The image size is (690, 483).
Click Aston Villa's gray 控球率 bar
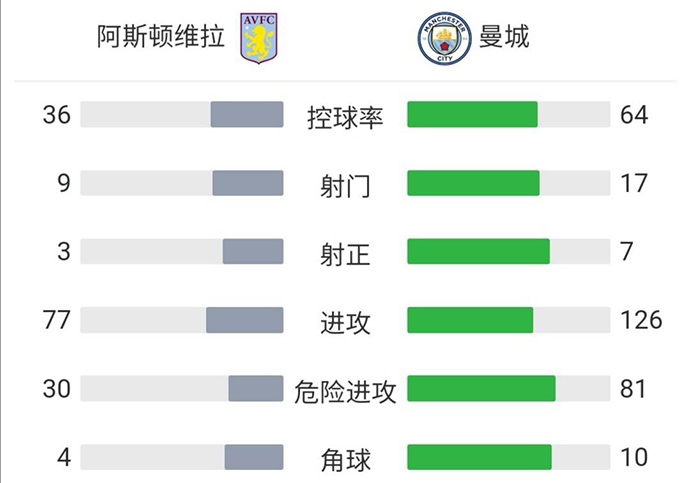coord(247,115)
